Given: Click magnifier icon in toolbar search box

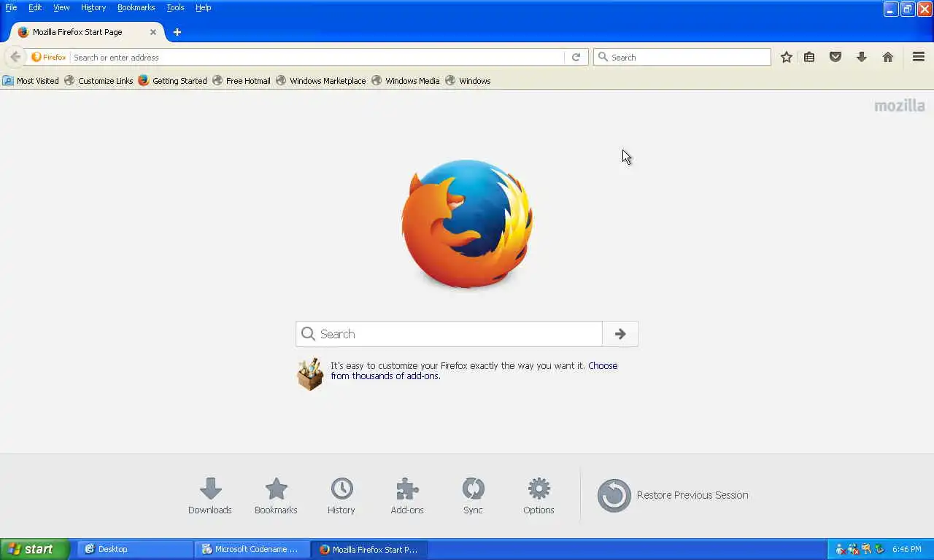Looking at the screenshot, I should point(603,57).
